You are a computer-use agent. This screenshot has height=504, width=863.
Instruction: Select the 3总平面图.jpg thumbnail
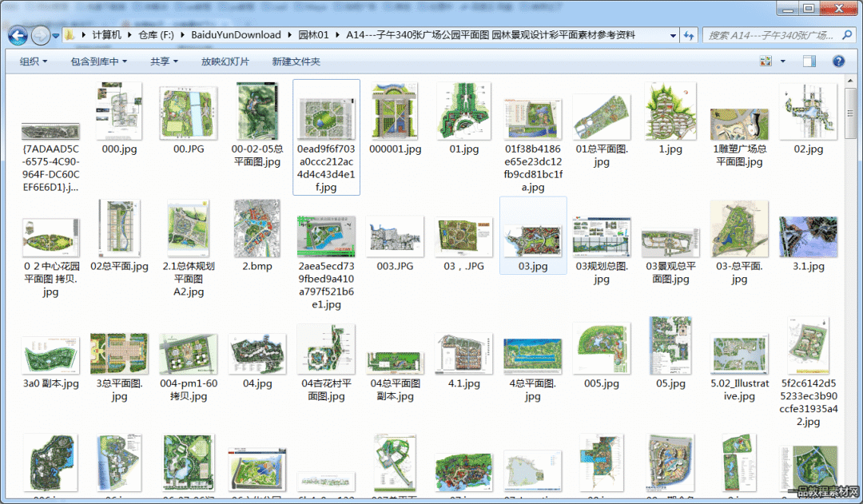[x=119, y=353]
